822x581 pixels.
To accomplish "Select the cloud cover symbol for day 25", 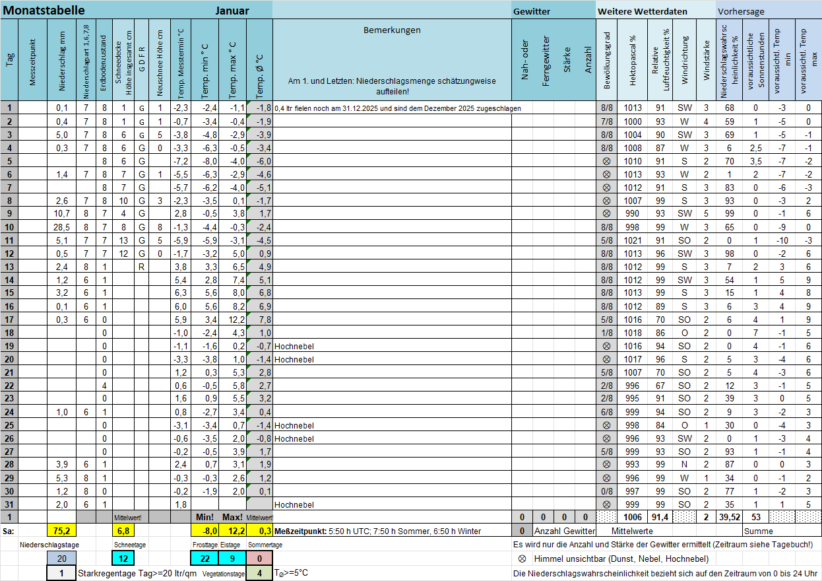I will click(606, 424).
